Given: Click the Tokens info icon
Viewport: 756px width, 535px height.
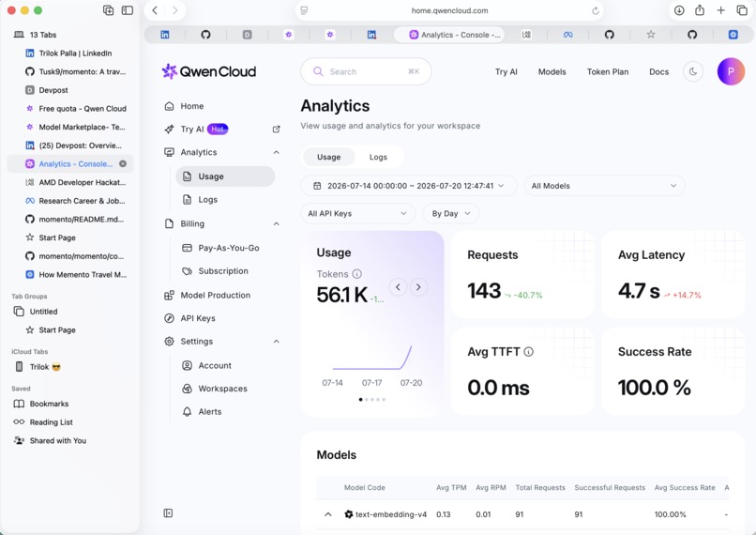Looking at the screenshot, I should (356, 274).
